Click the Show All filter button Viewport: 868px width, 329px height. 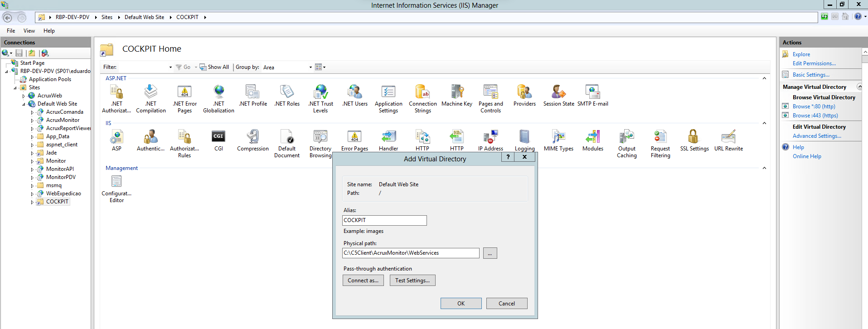coord(214,67)
